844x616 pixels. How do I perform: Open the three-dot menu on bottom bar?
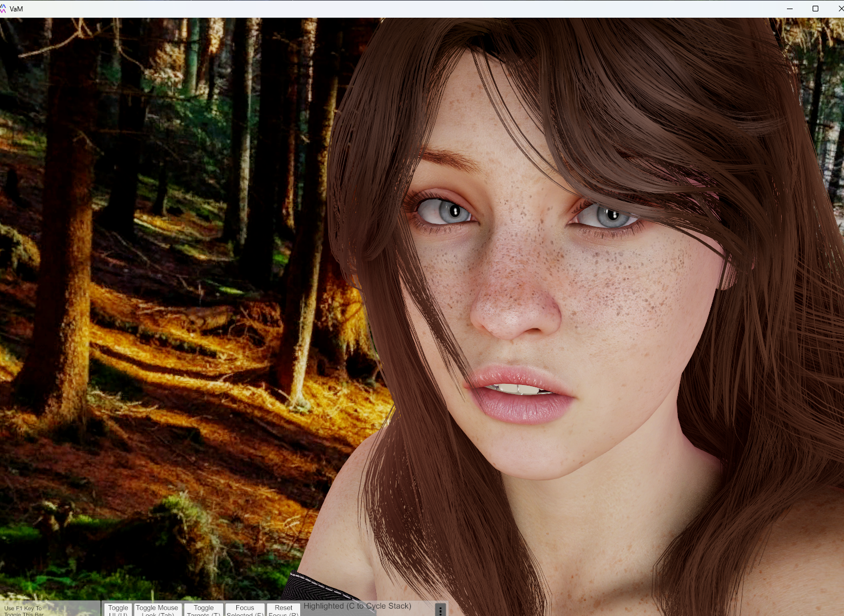coord(440,610)
